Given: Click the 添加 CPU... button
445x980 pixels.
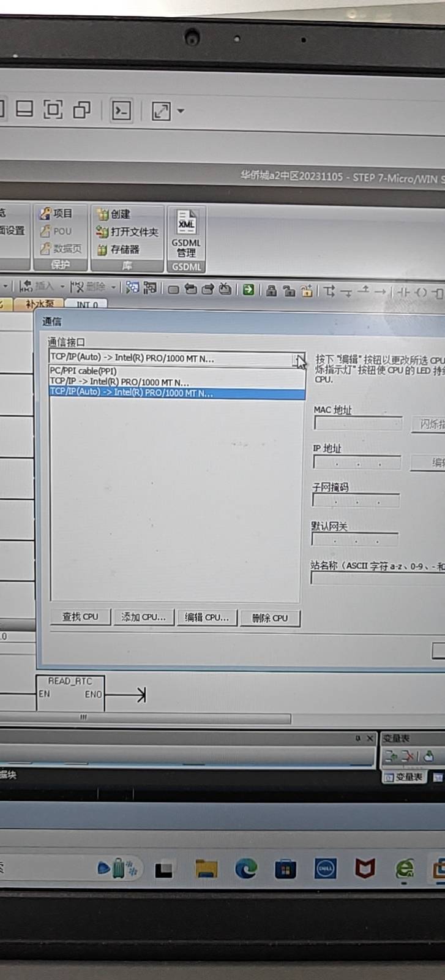Looking at the screenshot, I should tap(144, 617).
